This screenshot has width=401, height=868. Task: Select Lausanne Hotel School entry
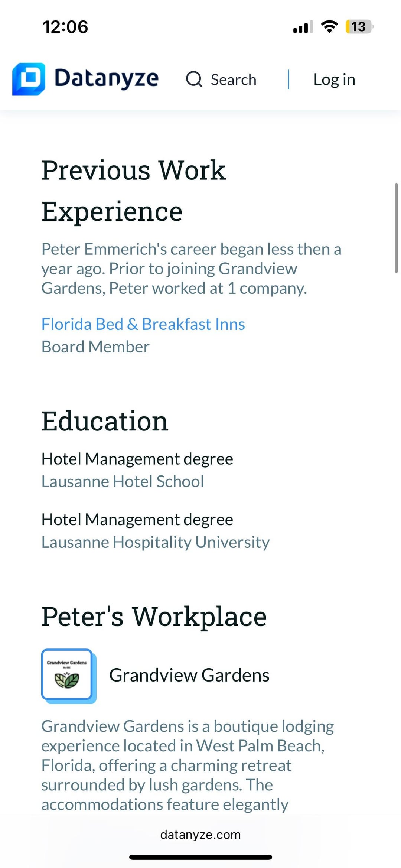pyautogui.click(x=123, y=481)
